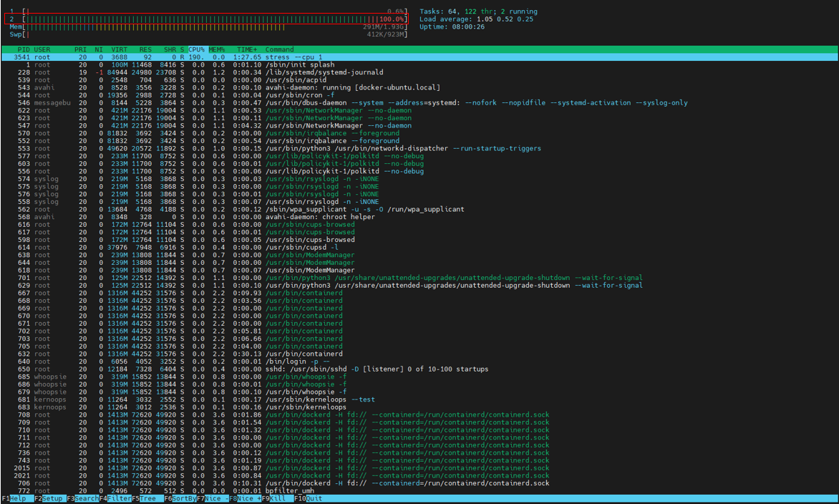Select the PID 632 /usr/bin/containerd row

(419, 354)
